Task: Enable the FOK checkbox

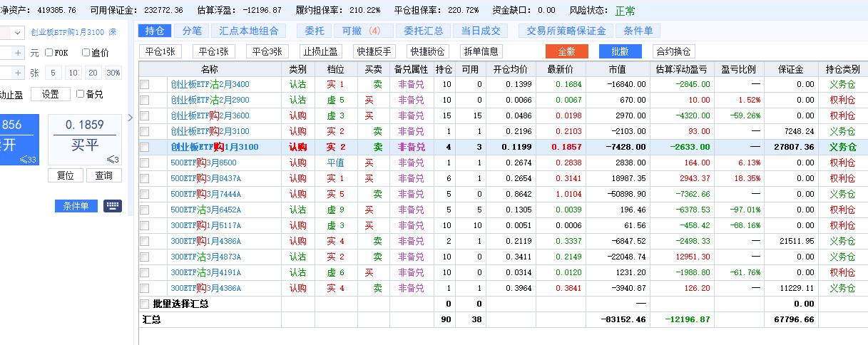Action: (x=49, y=53)
